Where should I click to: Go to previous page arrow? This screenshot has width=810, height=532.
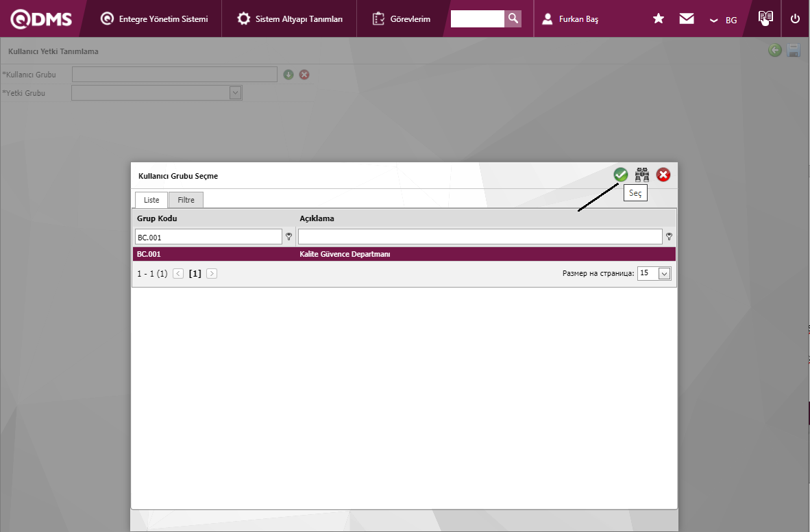pos(178,273)
